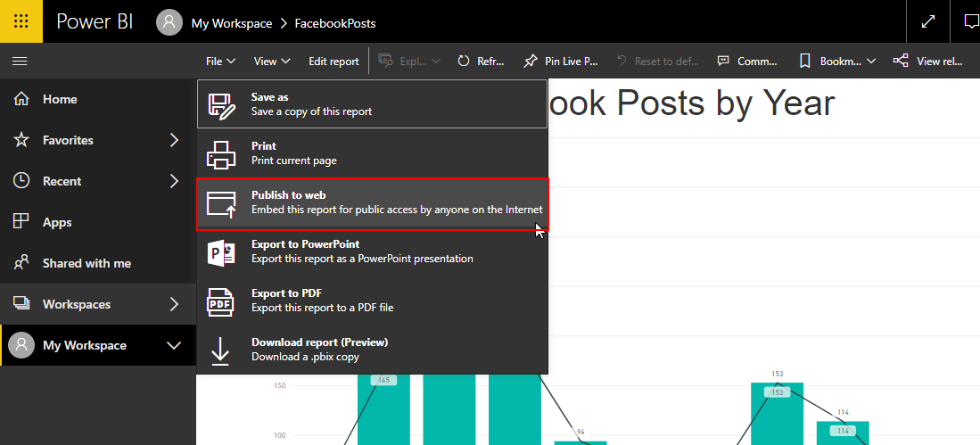
Task: Open the View menu dropdown
Action: (x=272, y=62)
